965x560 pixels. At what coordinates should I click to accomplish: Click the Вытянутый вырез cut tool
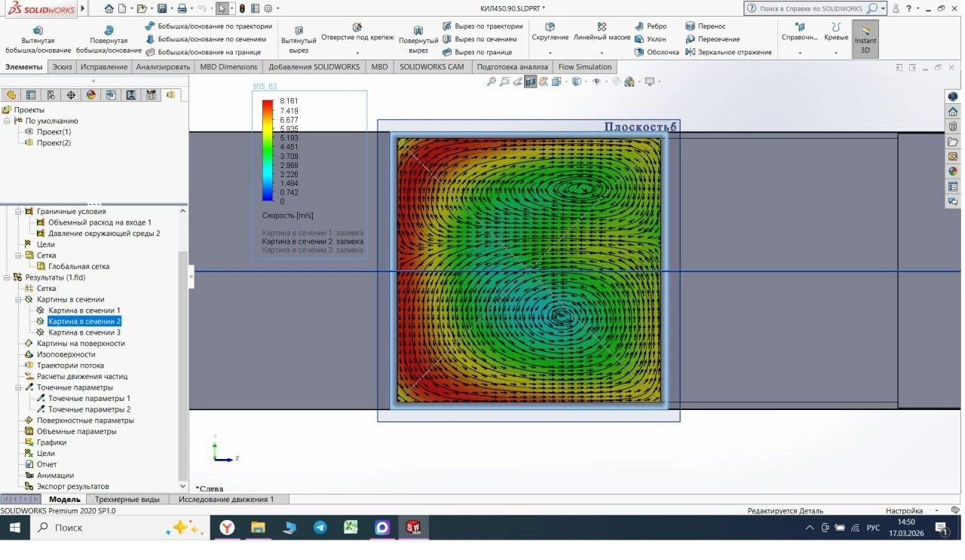[x=299, y=30]
